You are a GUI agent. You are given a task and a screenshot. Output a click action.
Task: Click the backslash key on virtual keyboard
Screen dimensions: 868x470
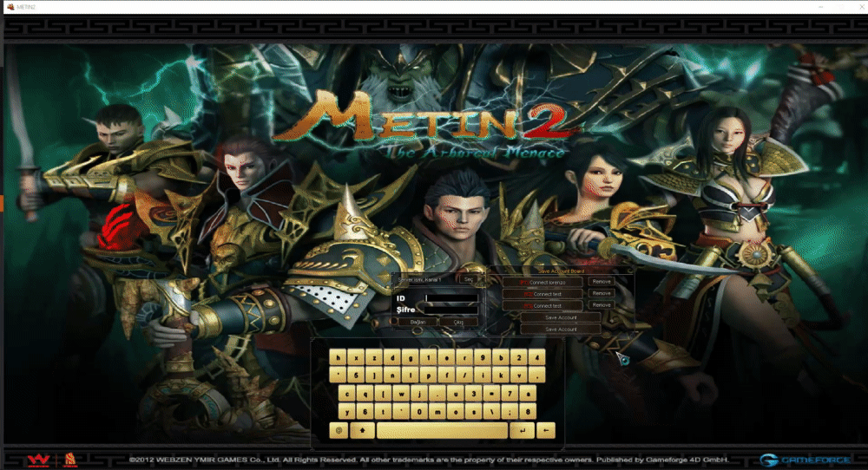point(491,411)
